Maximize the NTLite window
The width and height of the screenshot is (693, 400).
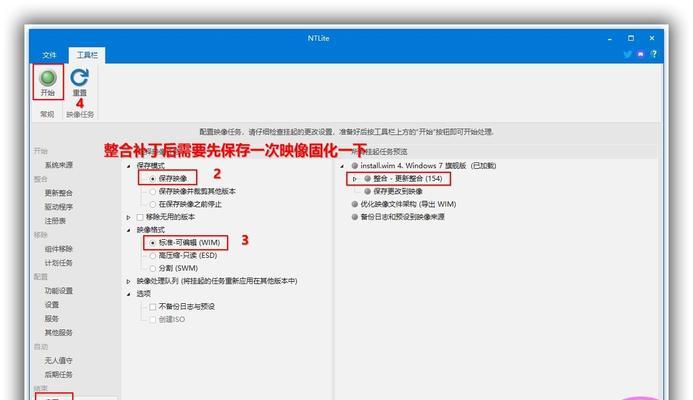click(631, 38)
